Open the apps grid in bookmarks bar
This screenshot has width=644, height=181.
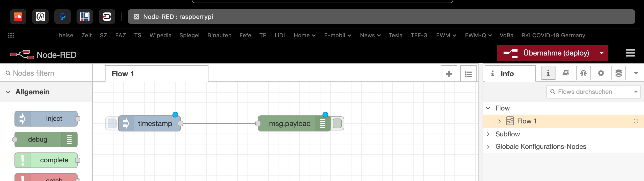coord(11,35)
